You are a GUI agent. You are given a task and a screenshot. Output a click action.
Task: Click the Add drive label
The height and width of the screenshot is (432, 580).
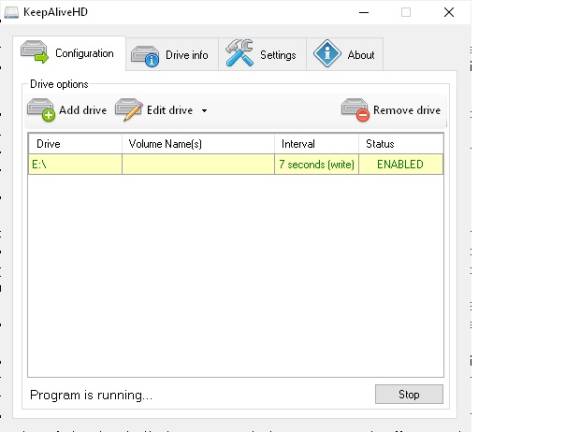click(83, 110)
